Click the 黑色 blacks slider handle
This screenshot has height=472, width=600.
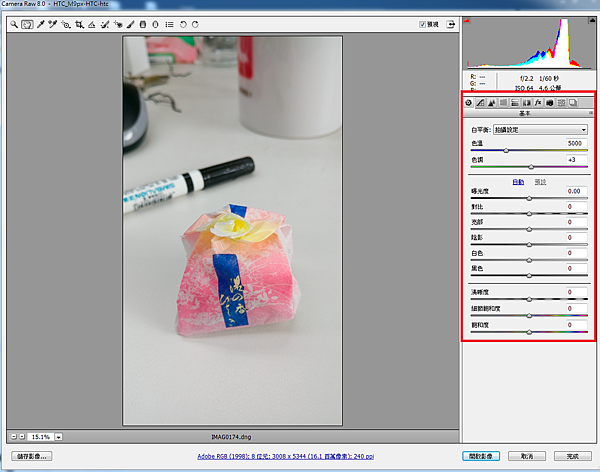(529, 276)
